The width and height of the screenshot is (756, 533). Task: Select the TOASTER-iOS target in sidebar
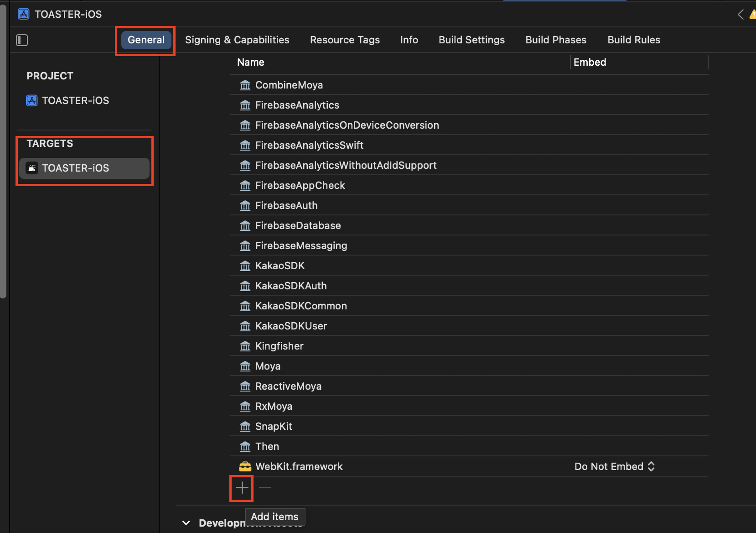click(x=84, y=168)
